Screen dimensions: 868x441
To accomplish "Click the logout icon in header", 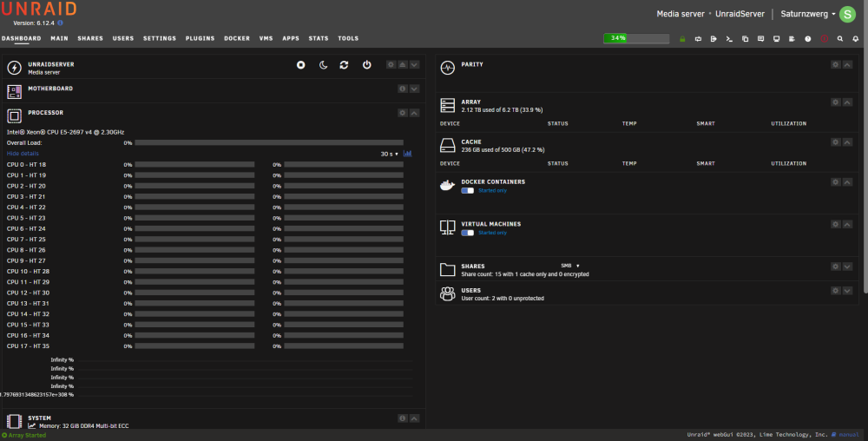I will [713, 39].
